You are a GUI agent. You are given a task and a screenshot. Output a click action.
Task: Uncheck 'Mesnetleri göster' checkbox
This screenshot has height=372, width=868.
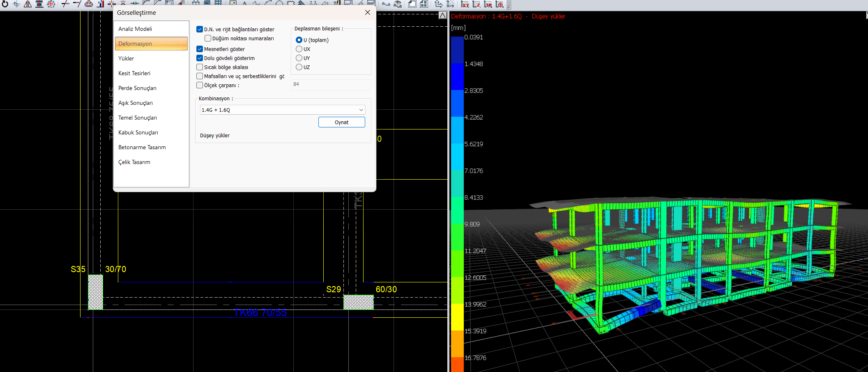200,49
